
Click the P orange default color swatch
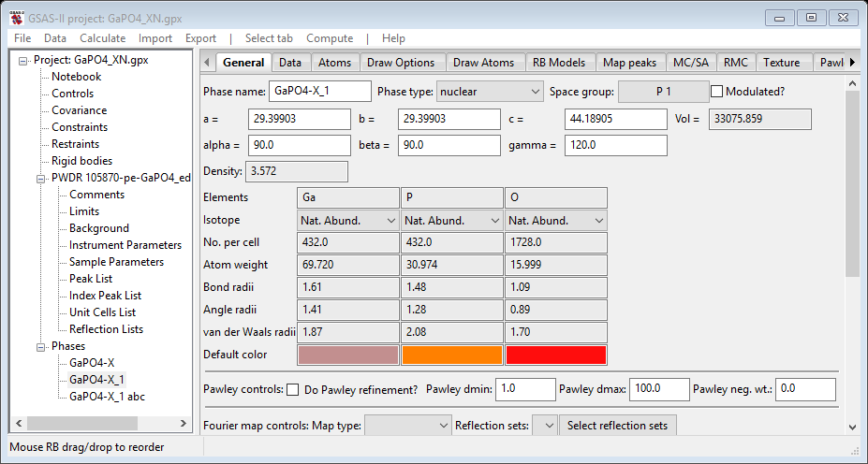coord(451,355)
